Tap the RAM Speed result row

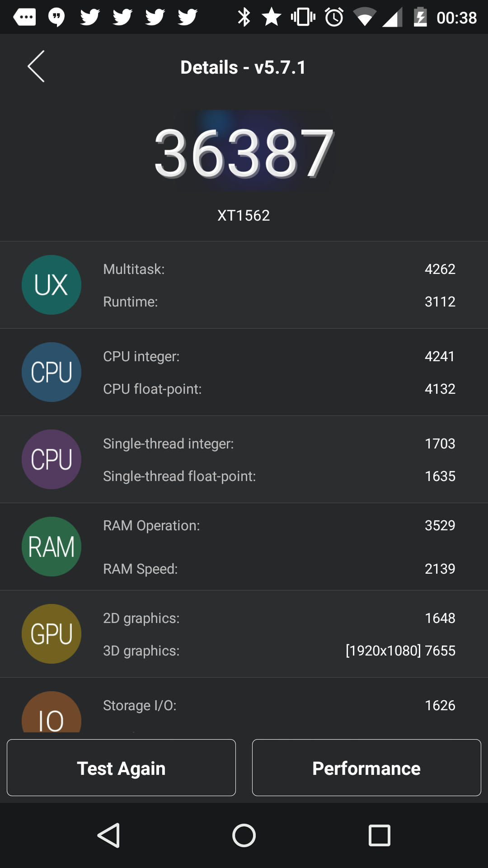pyautogui.click(x=279, y=569)
